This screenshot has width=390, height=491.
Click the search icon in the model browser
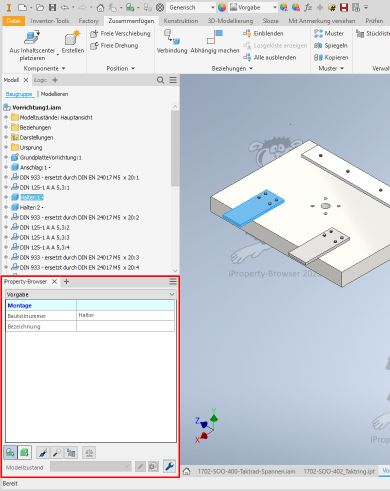[x=160, y=80]
